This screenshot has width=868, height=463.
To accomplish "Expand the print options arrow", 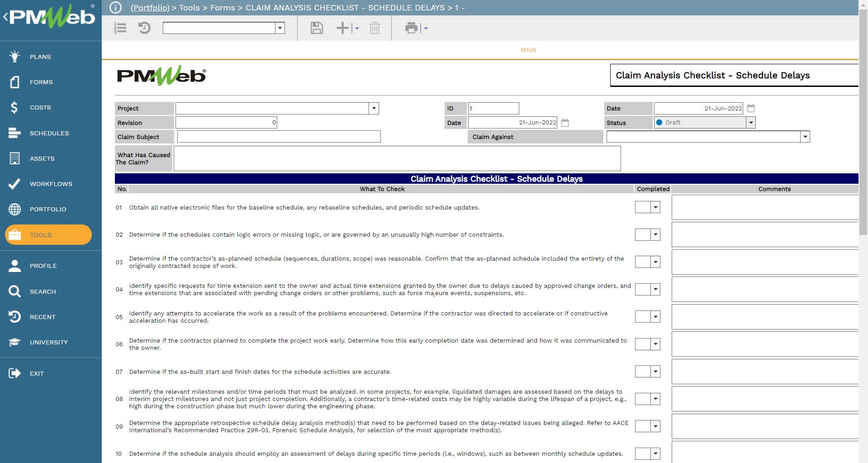I will point(426,28).
